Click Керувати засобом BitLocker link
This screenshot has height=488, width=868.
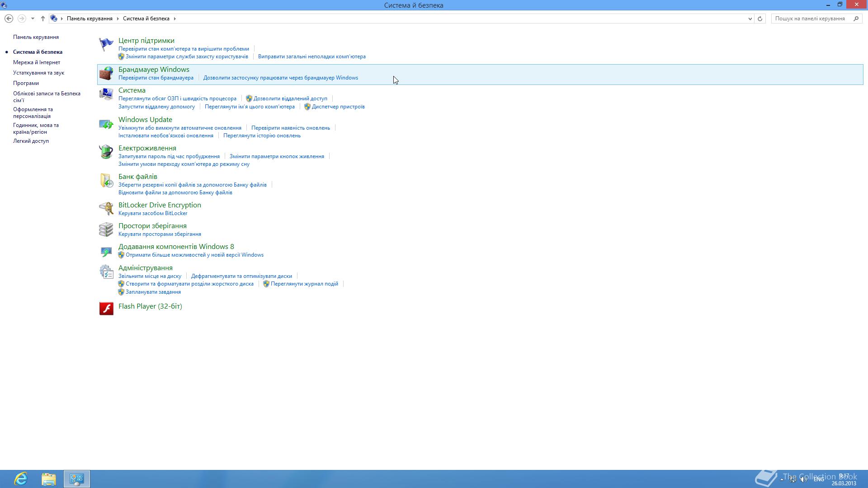[x=153, y=213]
